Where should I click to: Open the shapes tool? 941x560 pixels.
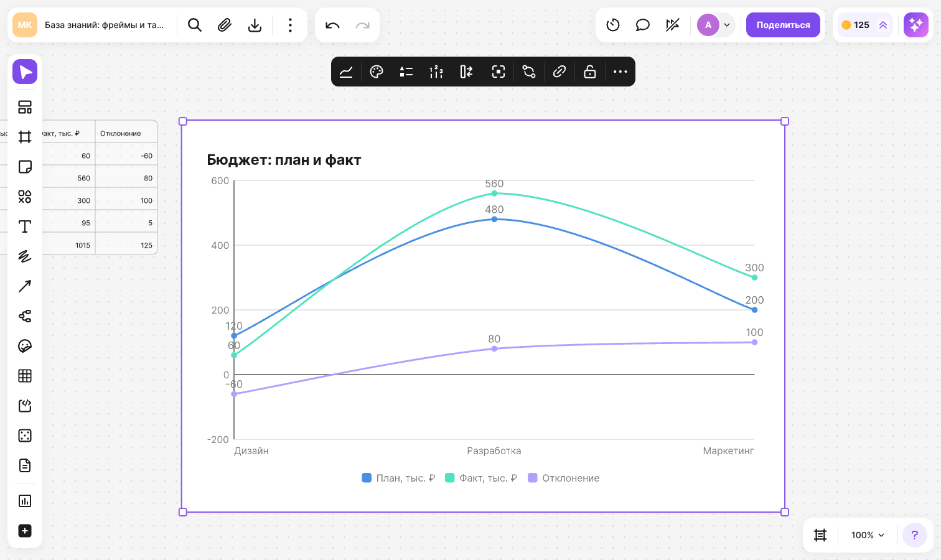pos(25,197)
